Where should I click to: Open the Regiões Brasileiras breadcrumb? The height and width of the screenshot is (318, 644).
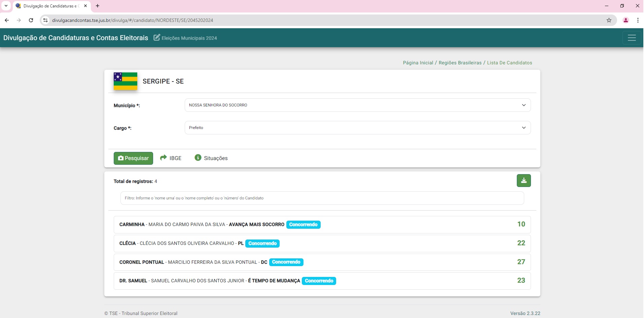coord(460,63)
